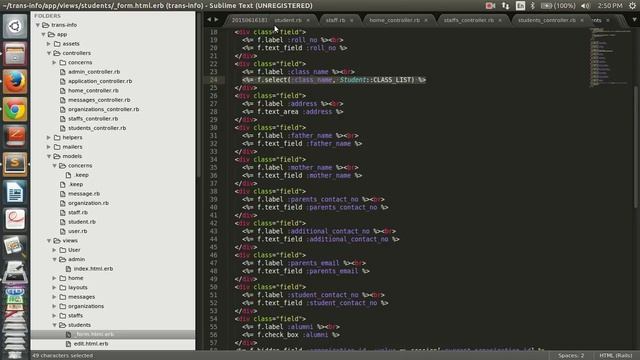Collapse the app folder

coord(43,34)
